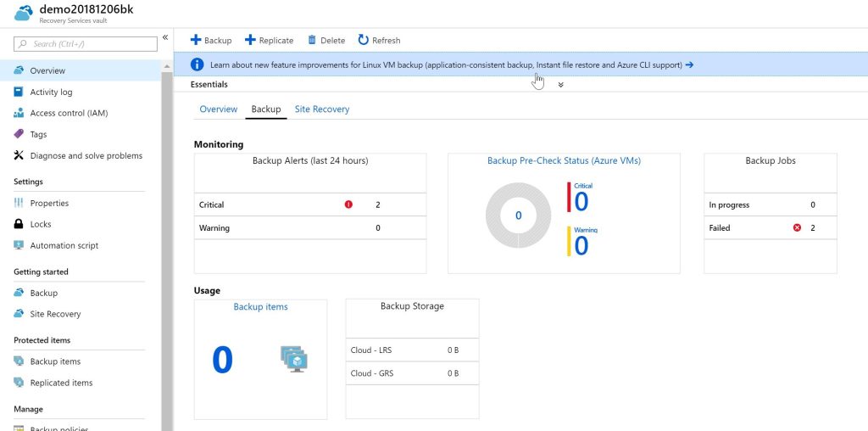Select the Backup tab
868x431 pixels.
pyautogui.click(x=265, y=109)
